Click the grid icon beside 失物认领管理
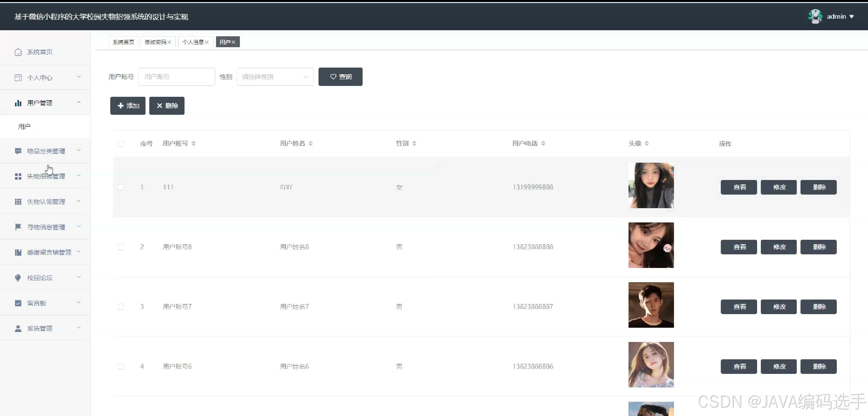This screenshot has height=416, width=868. click(x=18, y=202)
